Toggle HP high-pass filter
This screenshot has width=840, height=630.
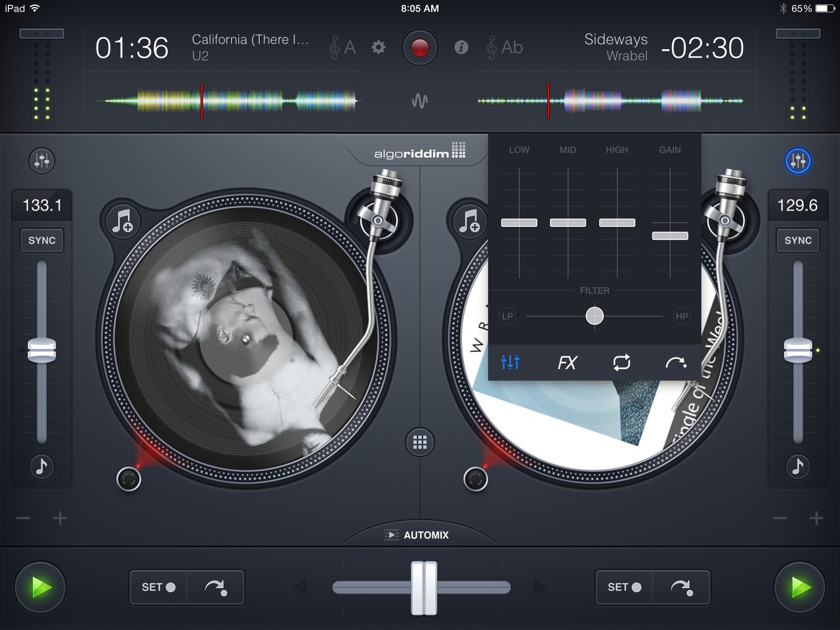(682, 316)
